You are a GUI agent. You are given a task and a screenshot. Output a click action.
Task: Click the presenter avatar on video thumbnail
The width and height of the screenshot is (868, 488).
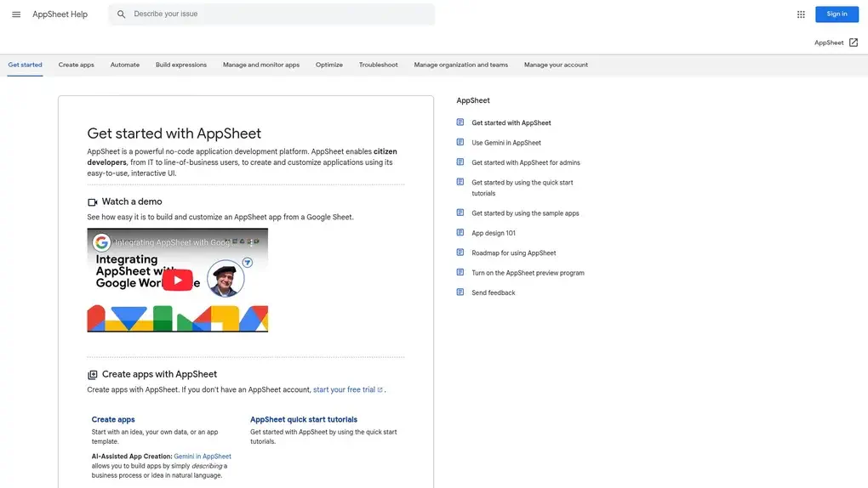[x=226, y=278]
